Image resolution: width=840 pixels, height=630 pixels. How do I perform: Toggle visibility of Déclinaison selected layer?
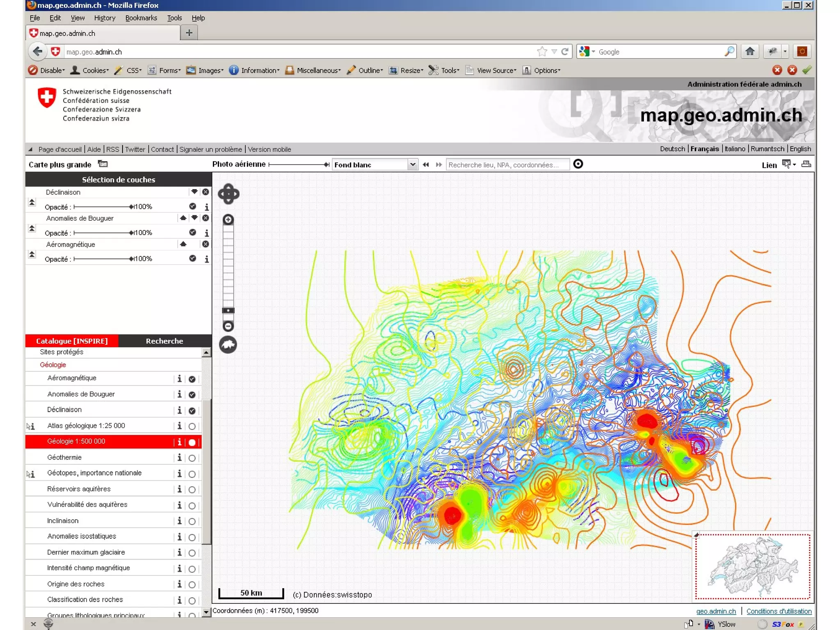point(192,206)
